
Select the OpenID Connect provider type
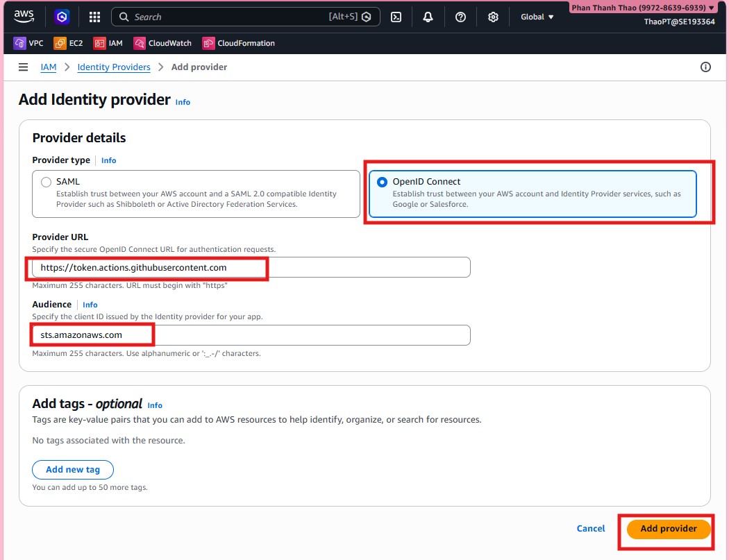381,182
